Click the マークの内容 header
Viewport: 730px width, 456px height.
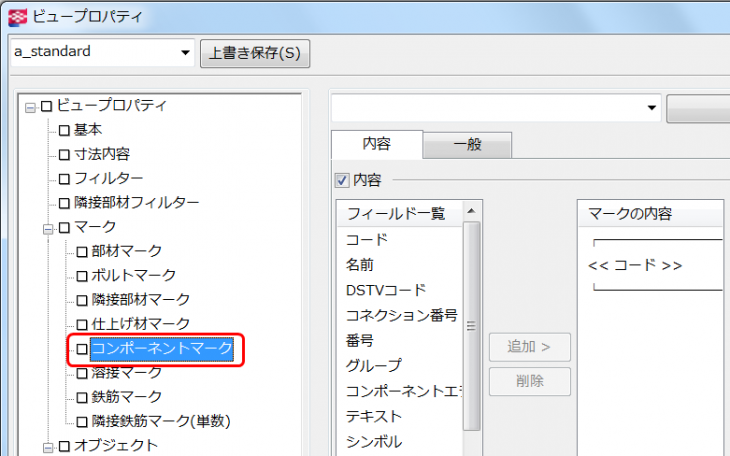click(650, 214)
